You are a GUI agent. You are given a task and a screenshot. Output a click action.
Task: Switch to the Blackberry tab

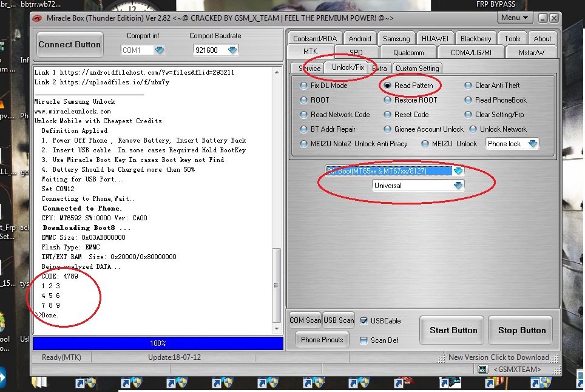pos(476,38)
